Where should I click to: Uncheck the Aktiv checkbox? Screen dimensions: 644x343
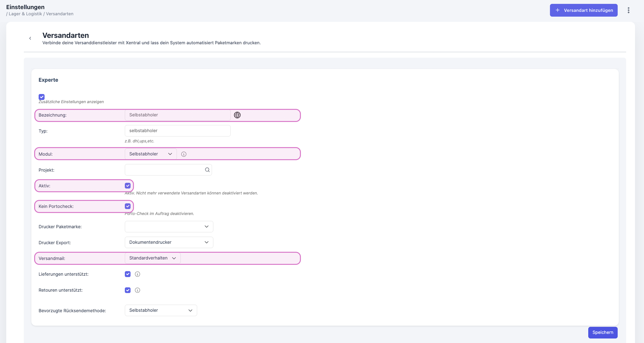click(x=127, y=186)
